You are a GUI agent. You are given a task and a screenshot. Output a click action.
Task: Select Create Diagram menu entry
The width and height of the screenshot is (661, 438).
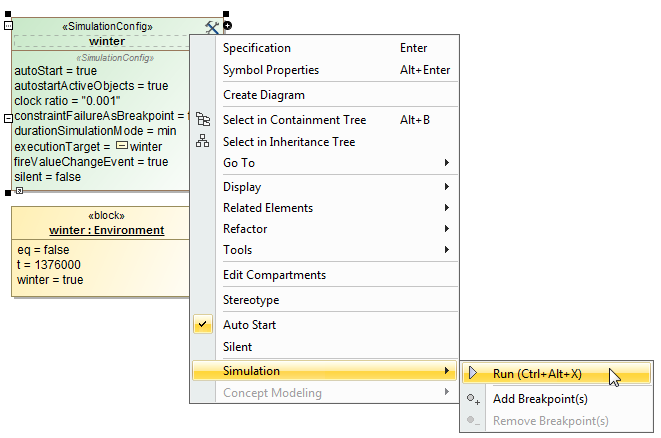pyautogui.click(x=264, y=95)
